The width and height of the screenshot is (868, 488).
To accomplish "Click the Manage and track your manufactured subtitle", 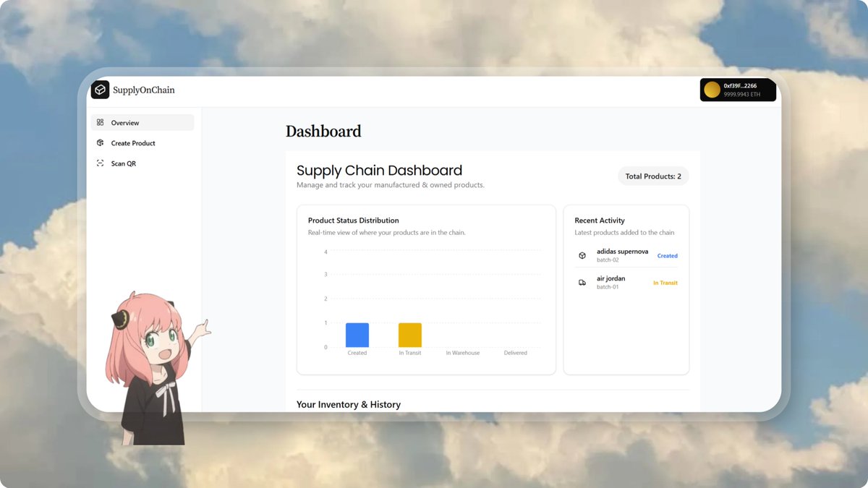I will [391, 185].
